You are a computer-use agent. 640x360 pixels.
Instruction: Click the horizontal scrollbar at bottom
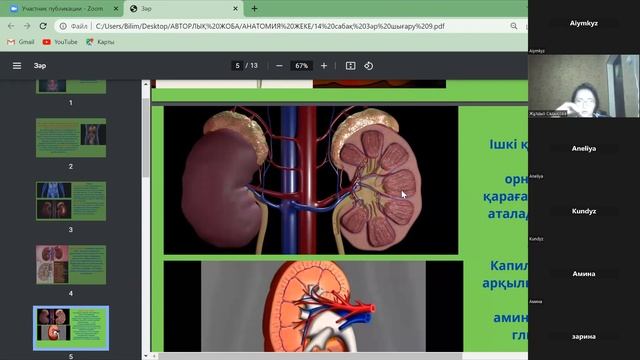310,356
